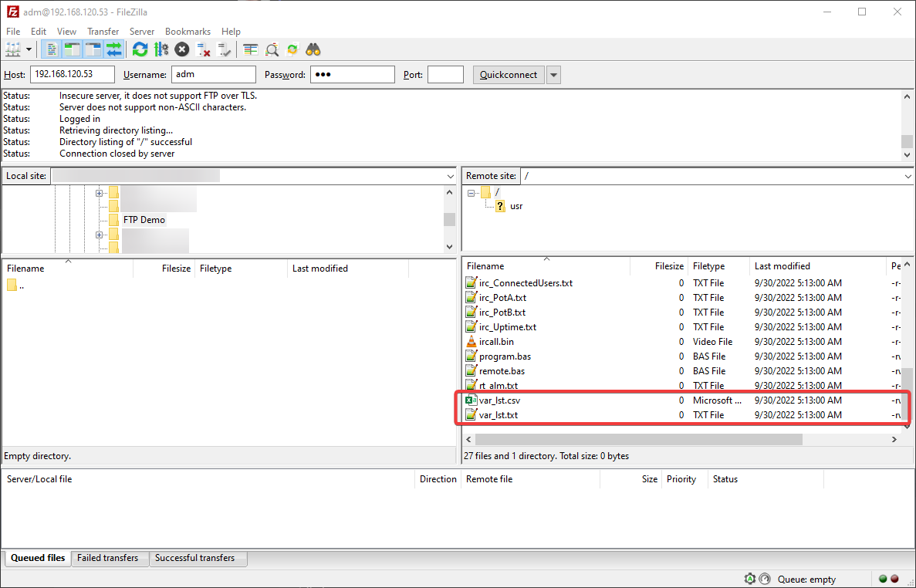Click the Password input field
This screenshot has height=588, width=916.
352,74
